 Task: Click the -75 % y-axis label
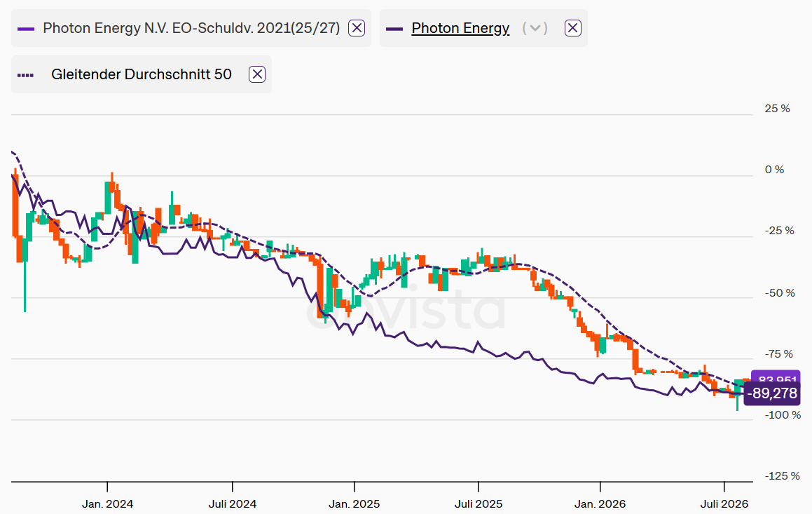point(779,354)
